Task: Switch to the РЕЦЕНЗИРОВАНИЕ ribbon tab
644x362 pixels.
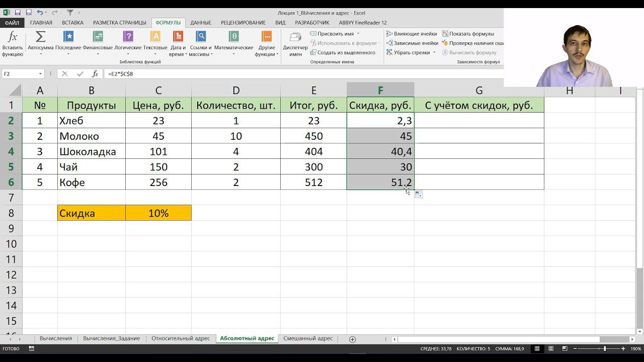Action: (x=243, y=23)
